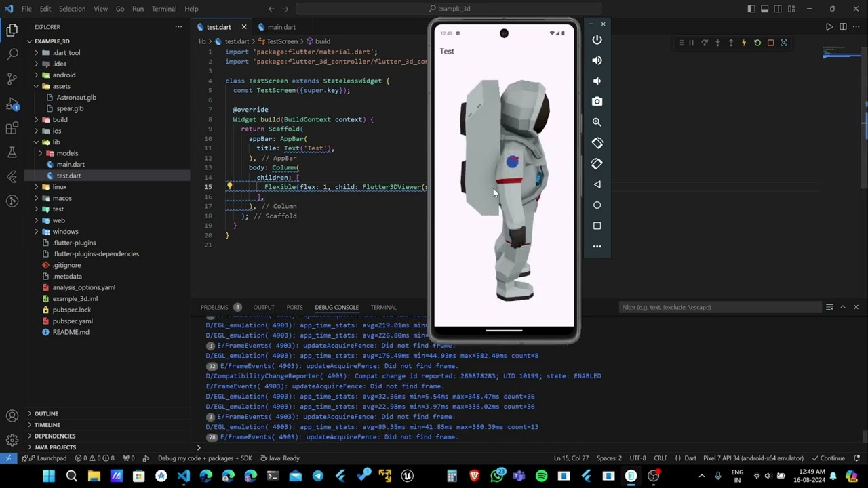Viewport: 868px width, 488px height.
Task: Tap the emulator Overview square button
Action: pyautogui.click(x=597, y=226)
